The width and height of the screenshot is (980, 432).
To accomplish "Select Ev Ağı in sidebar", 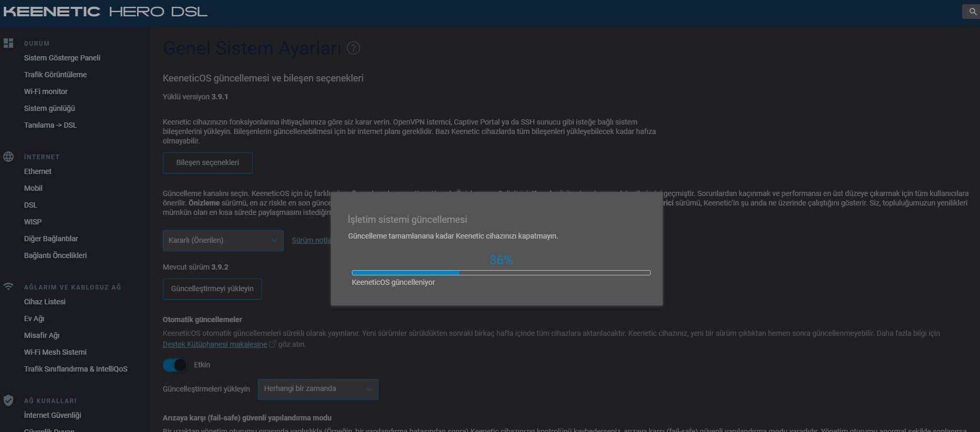I will coord(34,318).
